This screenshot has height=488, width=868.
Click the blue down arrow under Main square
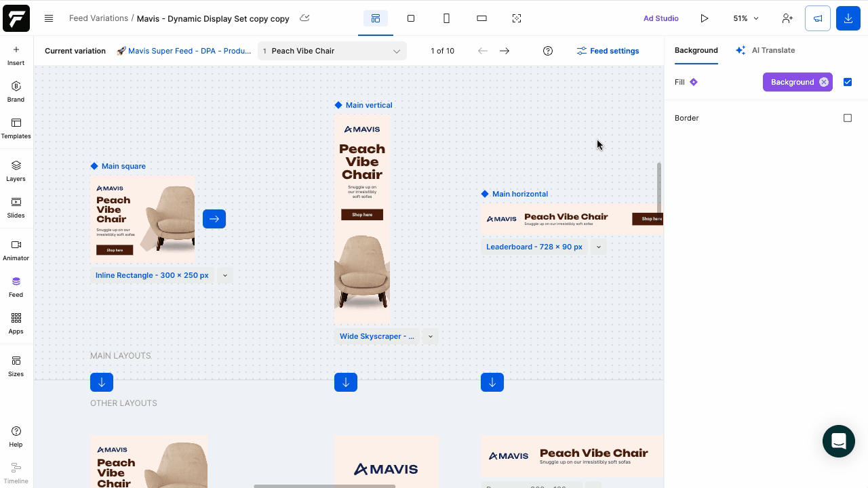[x=102, y=382]
